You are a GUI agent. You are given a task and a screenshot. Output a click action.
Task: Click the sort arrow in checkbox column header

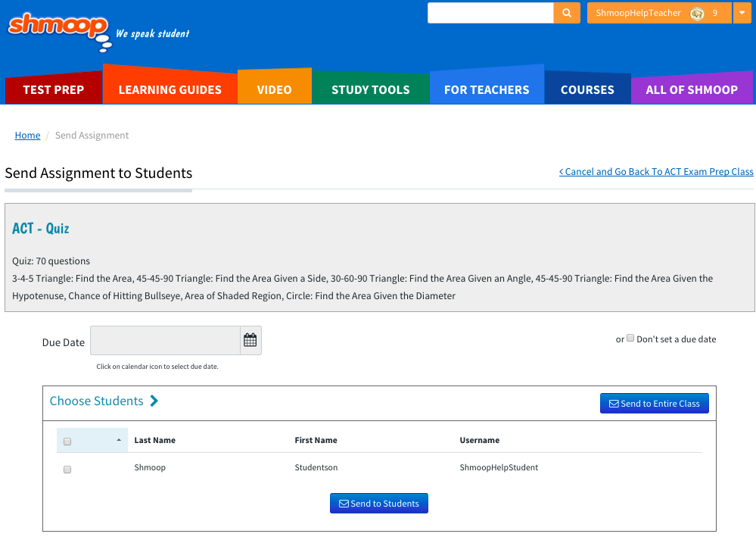(119, 439)
